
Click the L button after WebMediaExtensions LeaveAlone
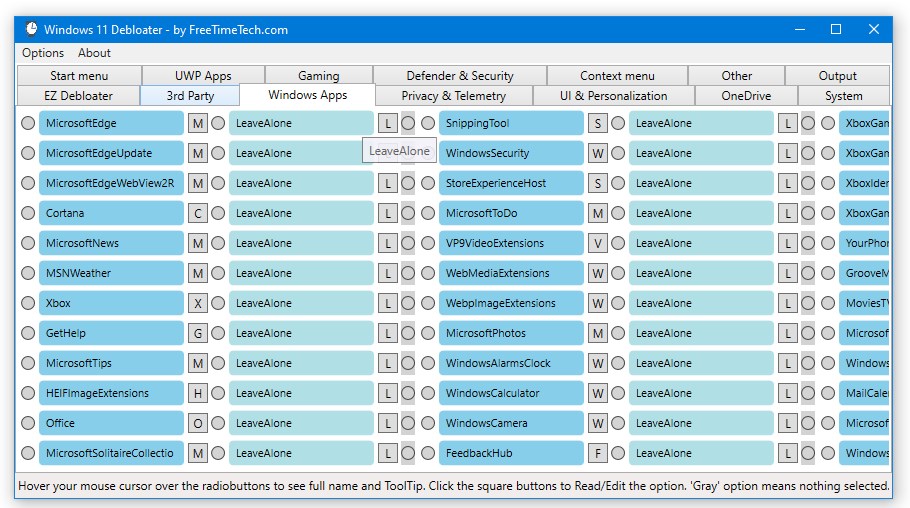point(788,273)
